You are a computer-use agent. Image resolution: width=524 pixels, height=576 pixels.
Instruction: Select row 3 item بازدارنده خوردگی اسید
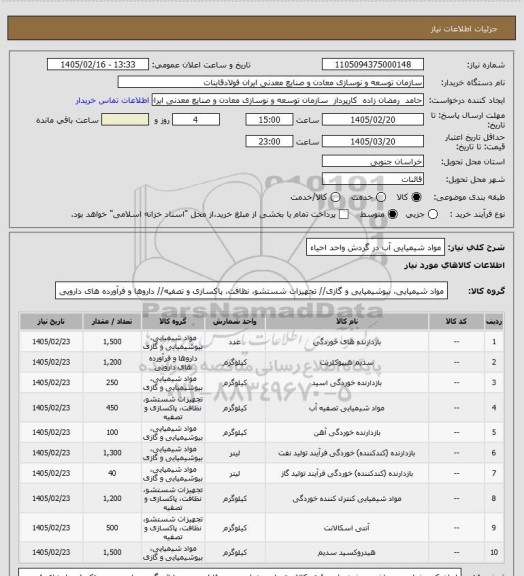coord(347,383)
